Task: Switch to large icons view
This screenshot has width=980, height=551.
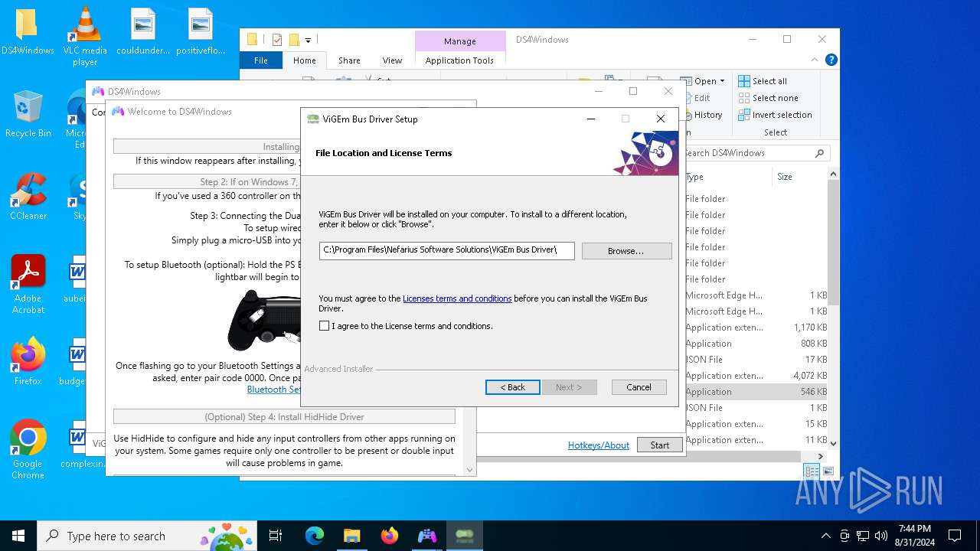Action: pos(828,471)
